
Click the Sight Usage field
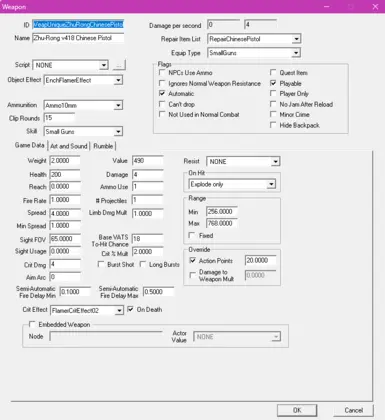(x=65, y=251)
